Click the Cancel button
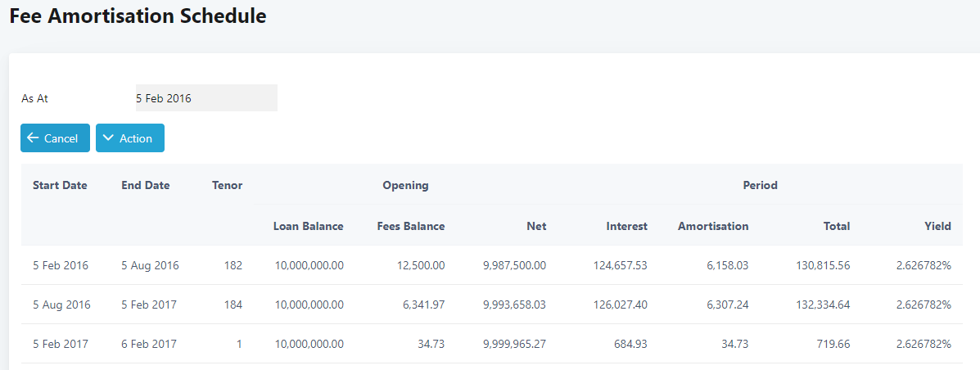 [55, 138]
